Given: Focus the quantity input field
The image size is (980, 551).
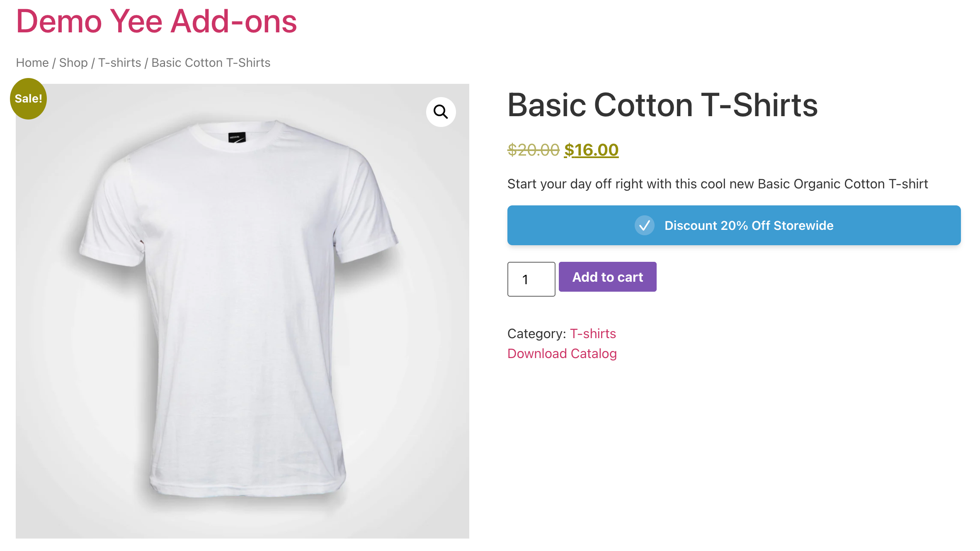Looking at the screenshot, I should [531, 279].
